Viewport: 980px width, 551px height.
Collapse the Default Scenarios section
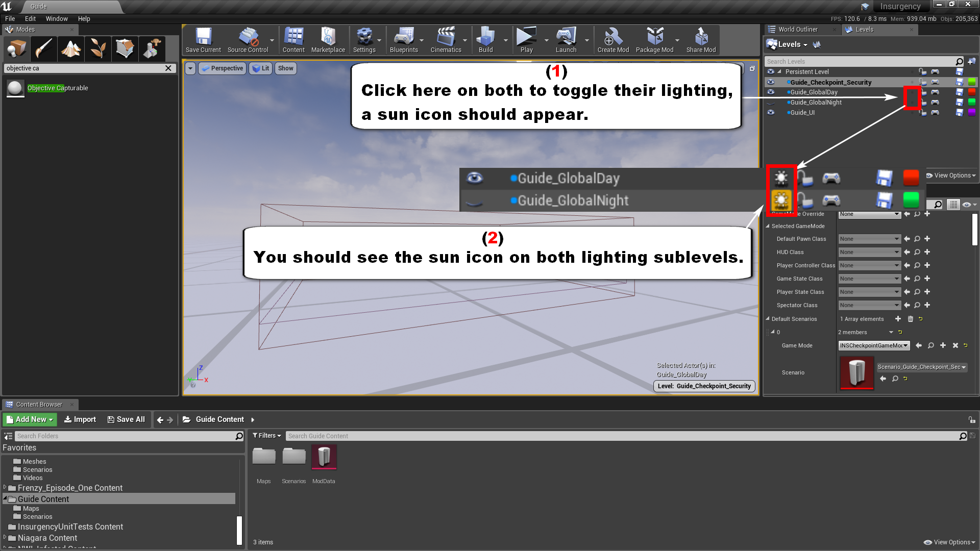tap(768, 319)
